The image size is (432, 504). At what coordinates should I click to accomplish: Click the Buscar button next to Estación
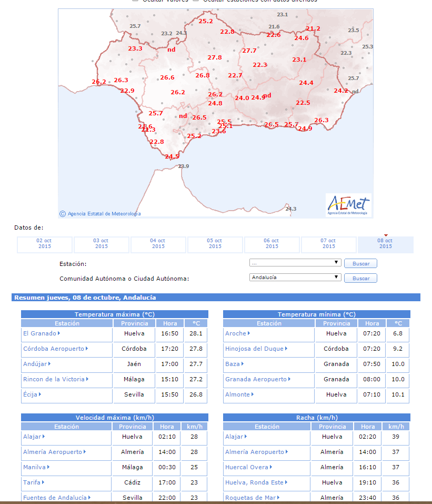pos(360,263)
